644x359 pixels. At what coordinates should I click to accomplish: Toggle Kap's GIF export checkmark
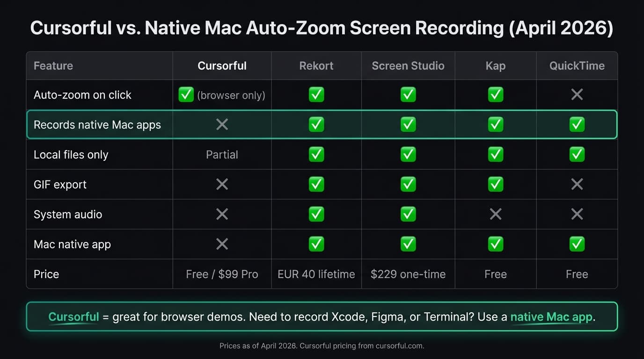(496, 184)
